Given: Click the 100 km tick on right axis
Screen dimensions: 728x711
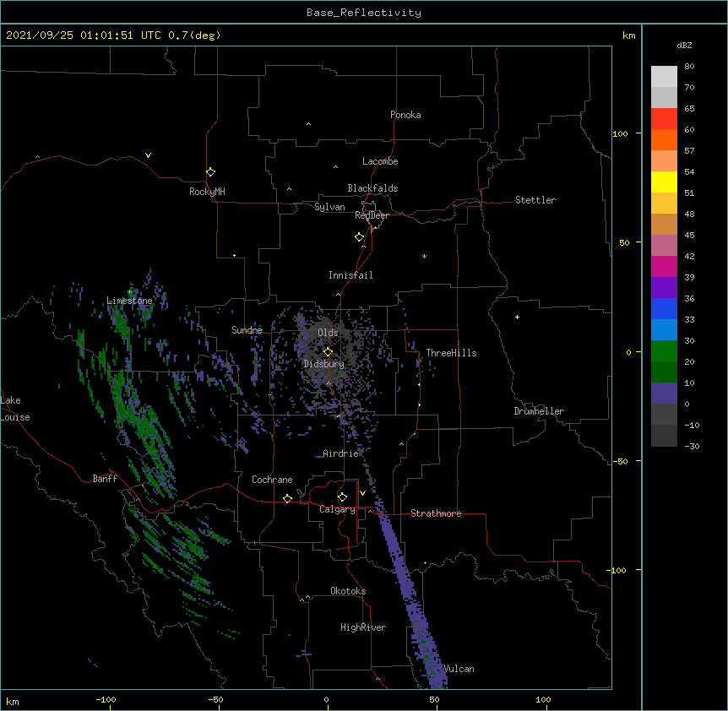Looking at the screenshot, I should pos(620,133).
